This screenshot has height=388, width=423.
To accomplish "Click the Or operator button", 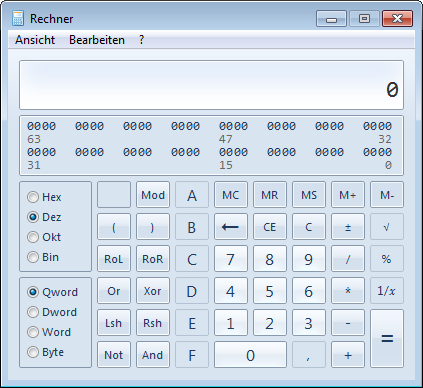I will click(114, 291).
